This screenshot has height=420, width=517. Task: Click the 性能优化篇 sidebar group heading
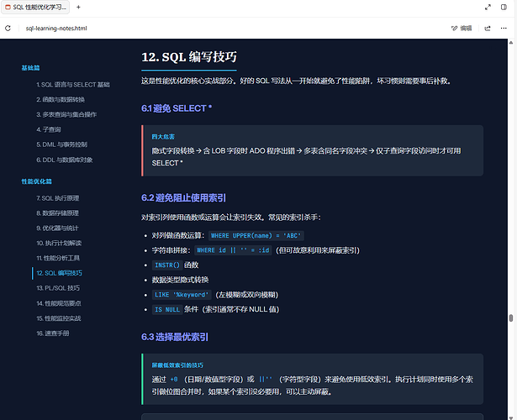pyautogui.click(x=37, y=181)
